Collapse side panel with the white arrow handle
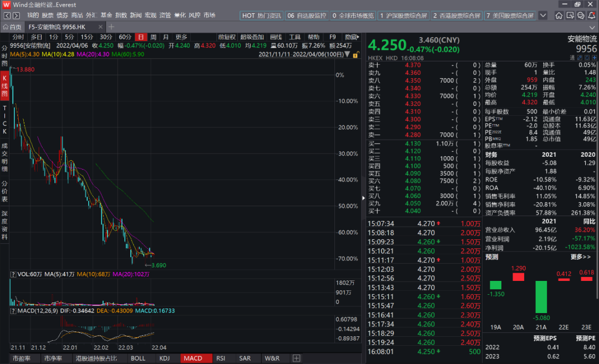Image resolution: width=599 pixels, height=364 pixels. pyautogui.click(x=363, y=198)
